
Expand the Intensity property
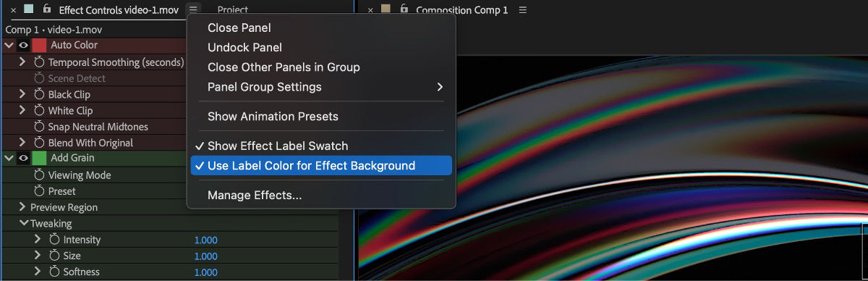[38, 240]
